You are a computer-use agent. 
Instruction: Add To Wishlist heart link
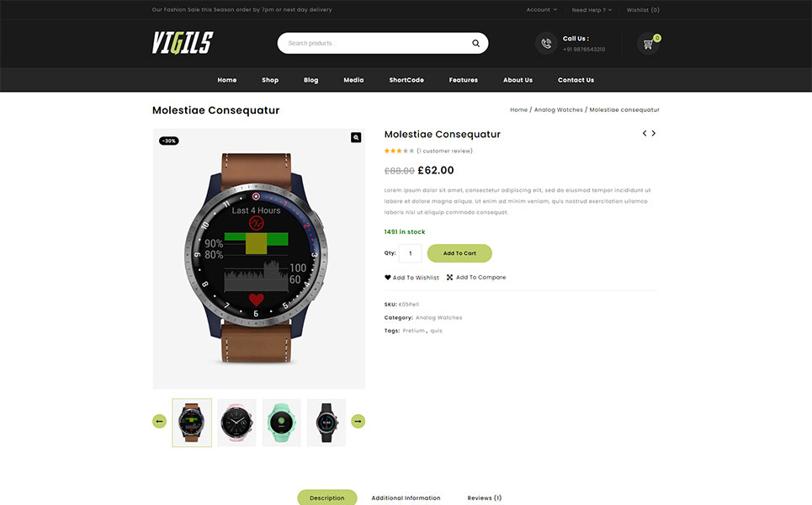pos(411,278)
